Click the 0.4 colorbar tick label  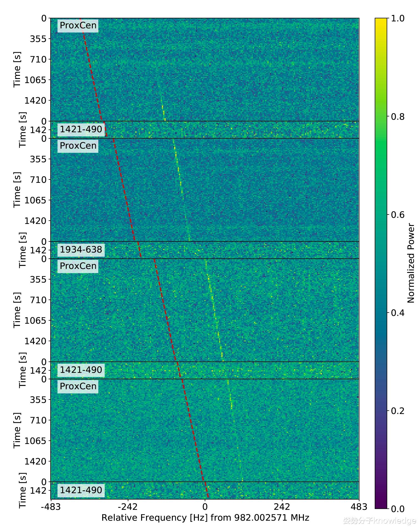pos(397,313)
